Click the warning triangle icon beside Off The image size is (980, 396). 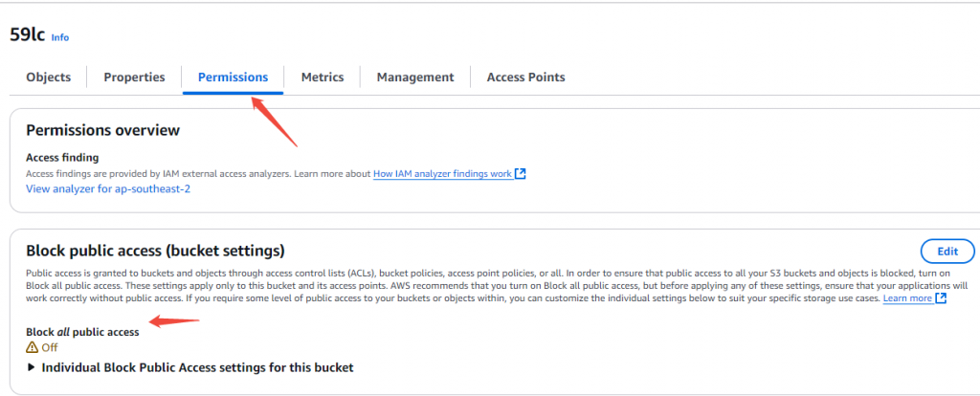32,347
